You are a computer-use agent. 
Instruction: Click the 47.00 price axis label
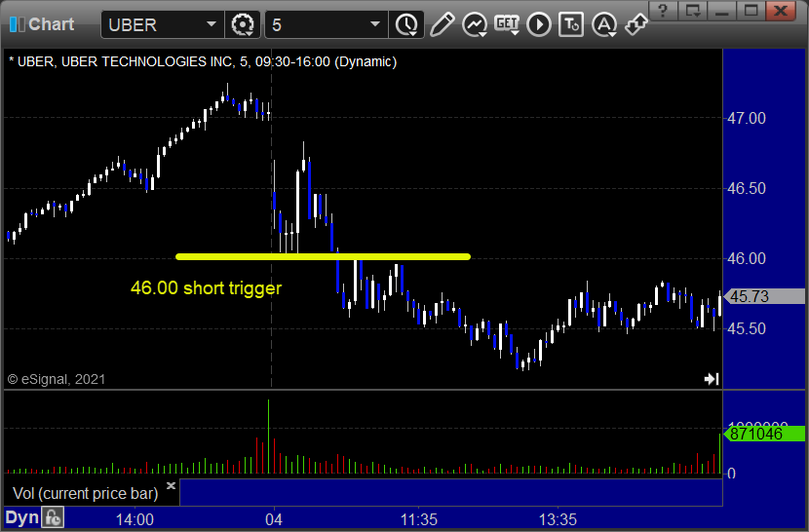click(x=746, y=118)
